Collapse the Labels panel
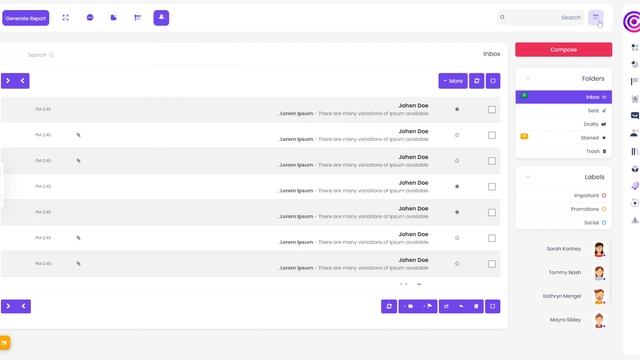This screenshot has height=360, width=640. 528,177
